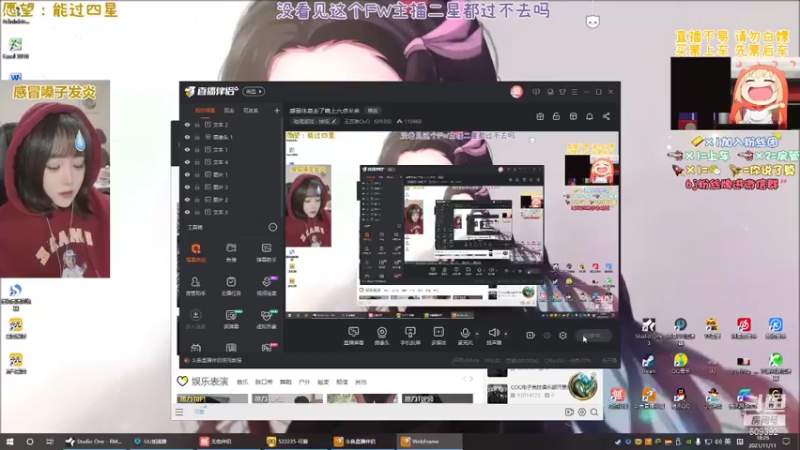Hide the 文本 2 layer with its eye icon

pyautogui.click(x=187, y=124)
